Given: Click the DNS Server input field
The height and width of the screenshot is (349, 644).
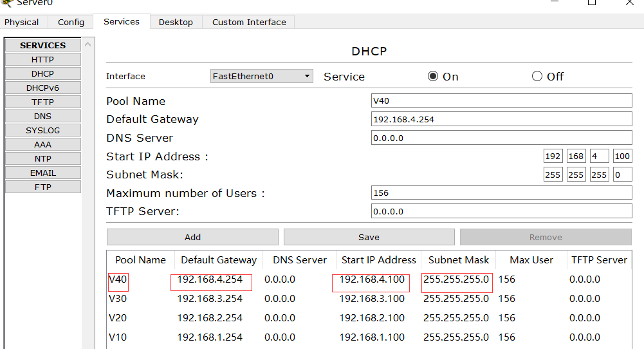Looking at the screenshot, I should tap(501, 138).
